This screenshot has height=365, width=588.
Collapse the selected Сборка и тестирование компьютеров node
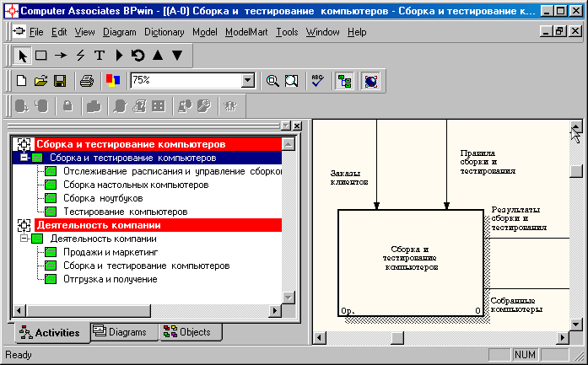(x=24, y=158)
